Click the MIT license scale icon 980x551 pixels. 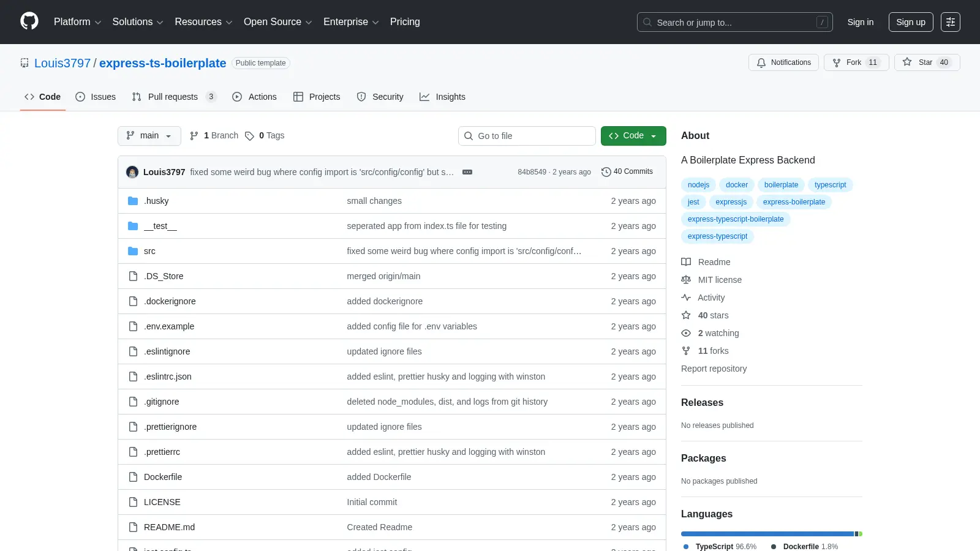point(686,280)
